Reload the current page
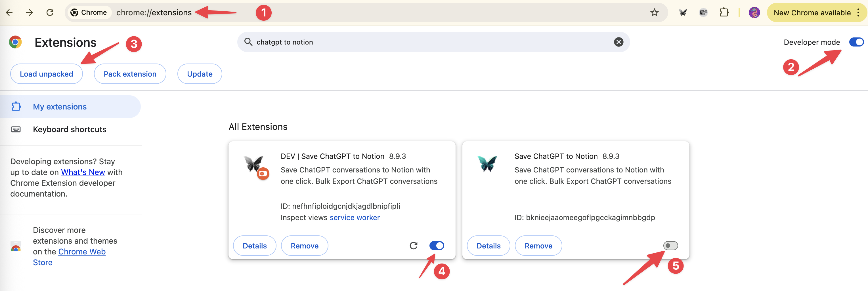This screenshot has height=291, width=868. pyautogui.click(x=50, y=12)
